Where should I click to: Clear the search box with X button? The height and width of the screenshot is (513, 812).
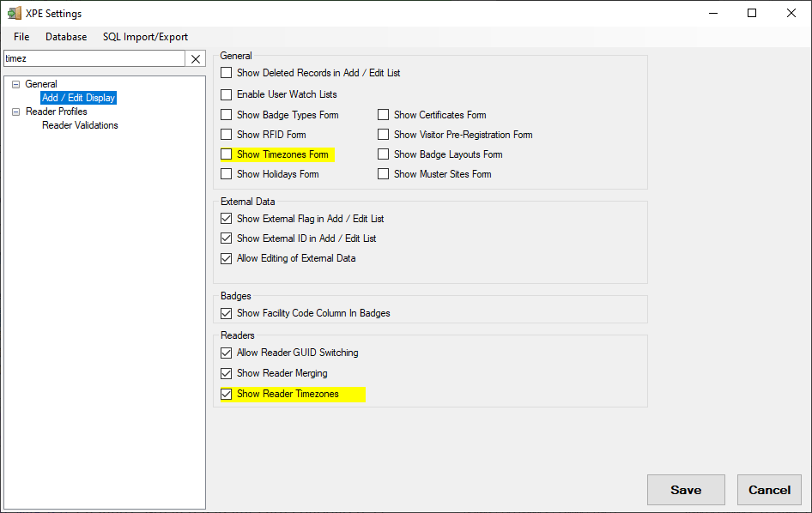click(196, 58)
